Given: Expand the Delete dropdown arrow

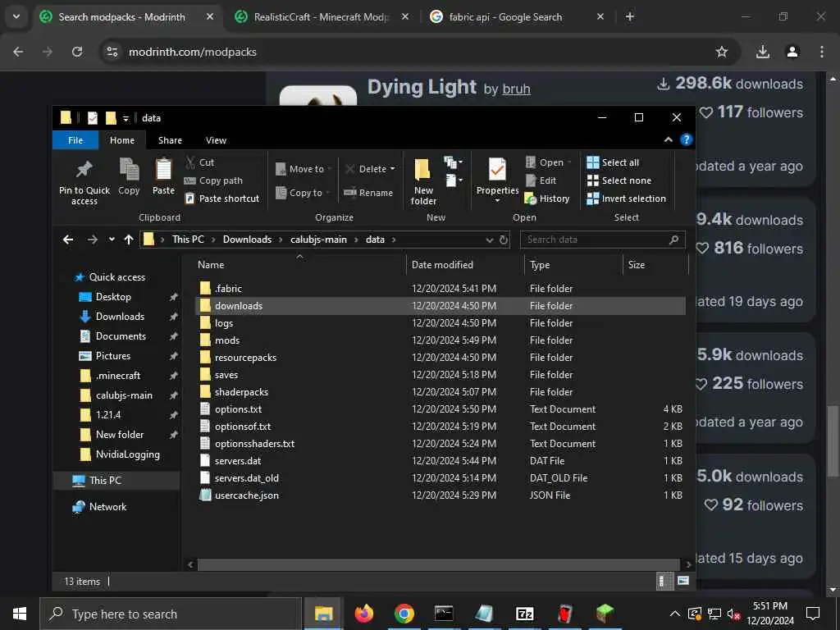Looking at the screenshot, I should [393, 169].
